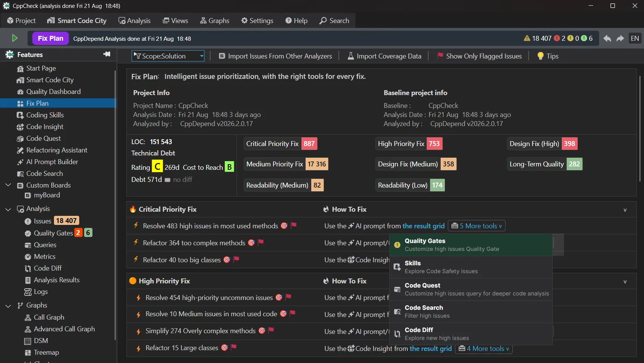The width and height of the screenshot is (644, 363).
Task: Open Search in the menu bar
Action: [334, 20]
